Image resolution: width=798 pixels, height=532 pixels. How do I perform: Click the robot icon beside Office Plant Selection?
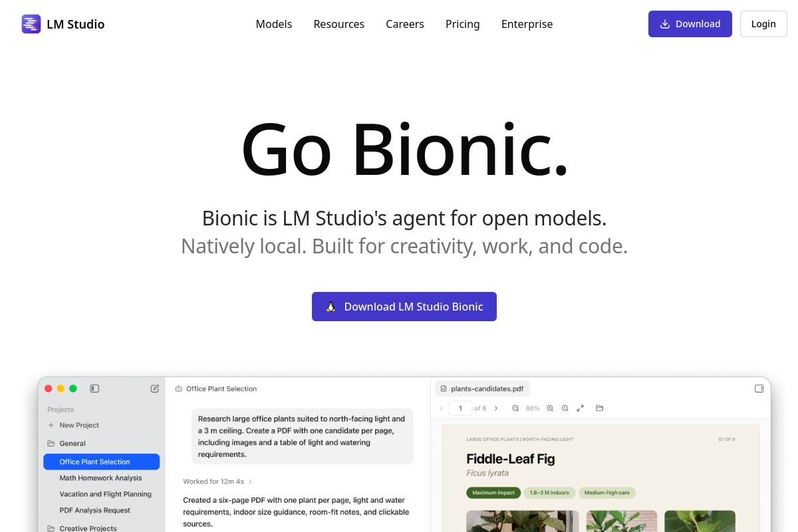pos(178,388)
